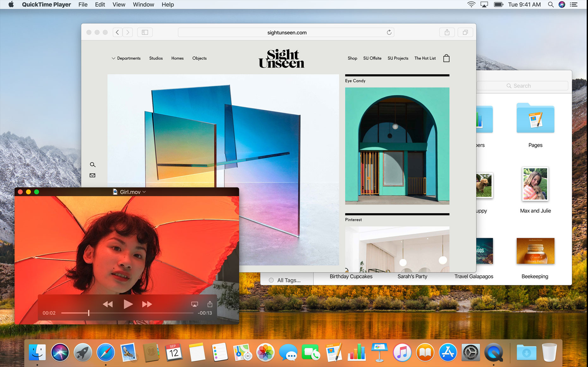Select the All Tags radio circle
This screenshot has height=367, width=588.
click(x=271, y=280)
